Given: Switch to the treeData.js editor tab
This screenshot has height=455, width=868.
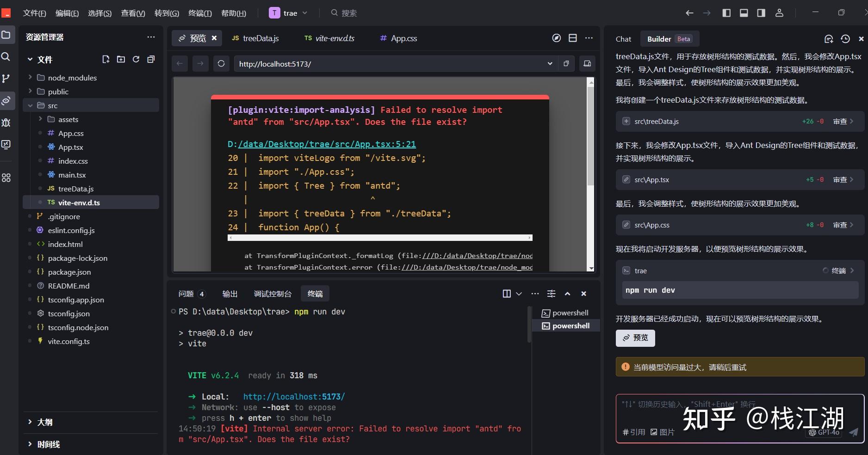Looking at the screenshot, I should [x=255, y=38].
